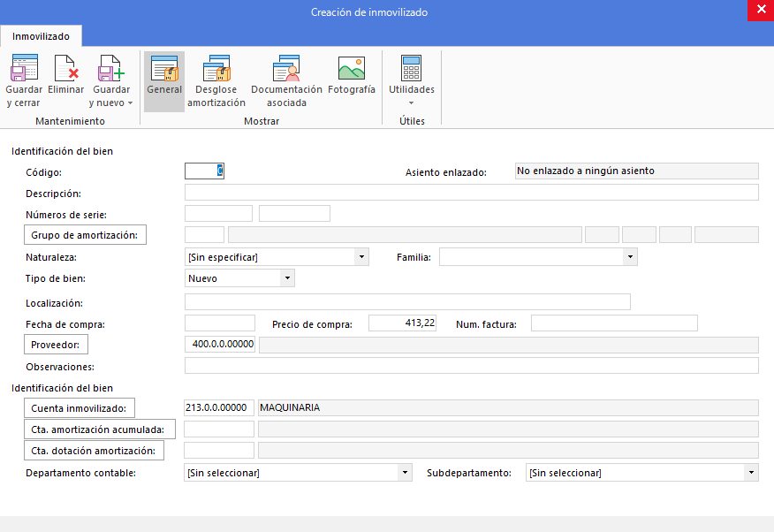Viewport: 774px width, 532px height.
Task: Click the Eliminar icon
Action: click(66, 68)
